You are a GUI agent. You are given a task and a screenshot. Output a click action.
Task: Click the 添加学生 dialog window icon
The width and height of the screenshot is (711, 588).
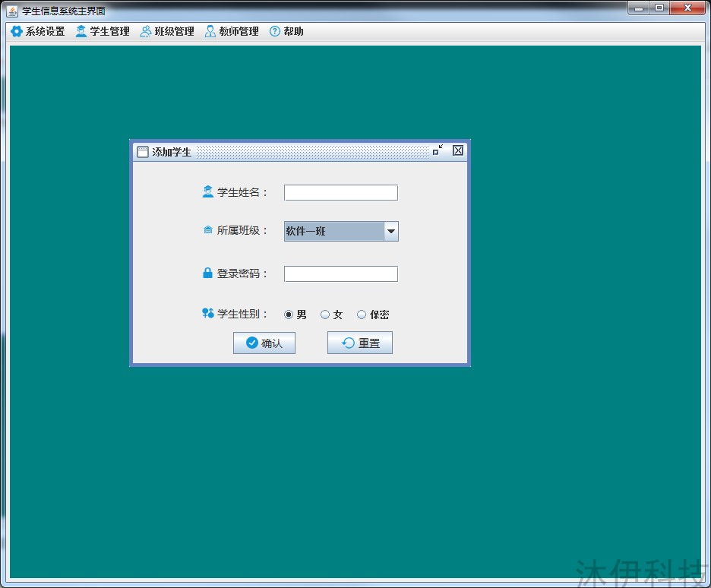coord(143,152)
